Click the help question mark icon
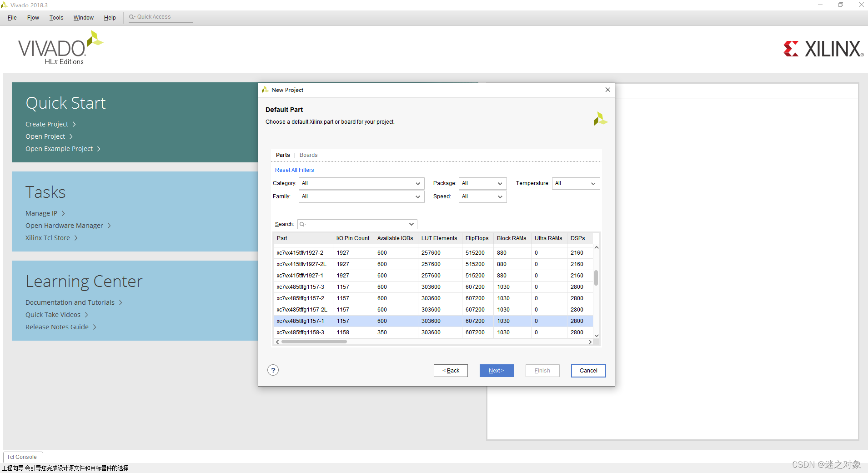The width and height of the screenshot is (868, 473). click(x=273, y=370)
